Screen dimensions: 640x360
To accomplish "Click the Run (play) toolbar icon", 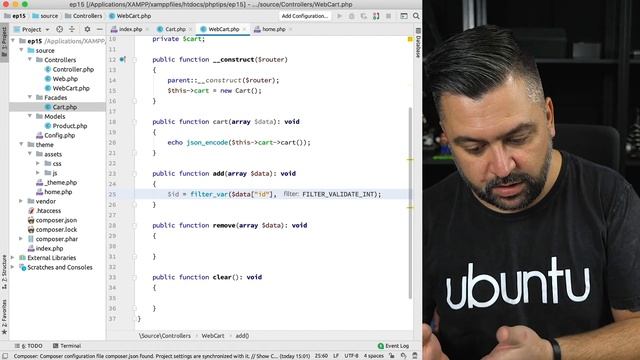I will click(340, 16).
